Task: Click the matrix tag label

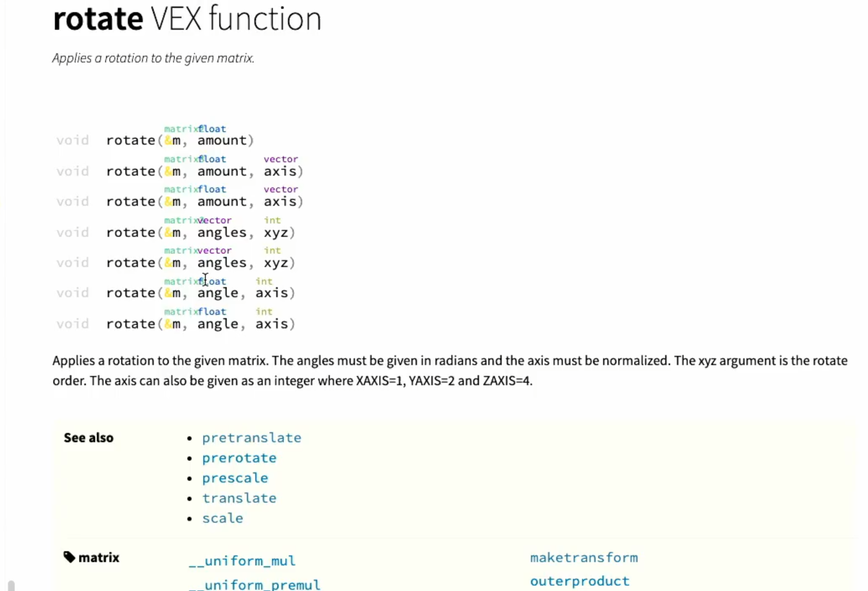Action: pos(99,557)
